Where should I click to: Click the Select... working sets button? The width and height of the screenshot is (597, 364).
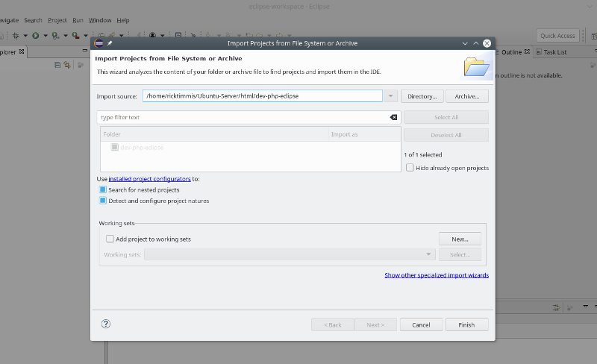460,254
